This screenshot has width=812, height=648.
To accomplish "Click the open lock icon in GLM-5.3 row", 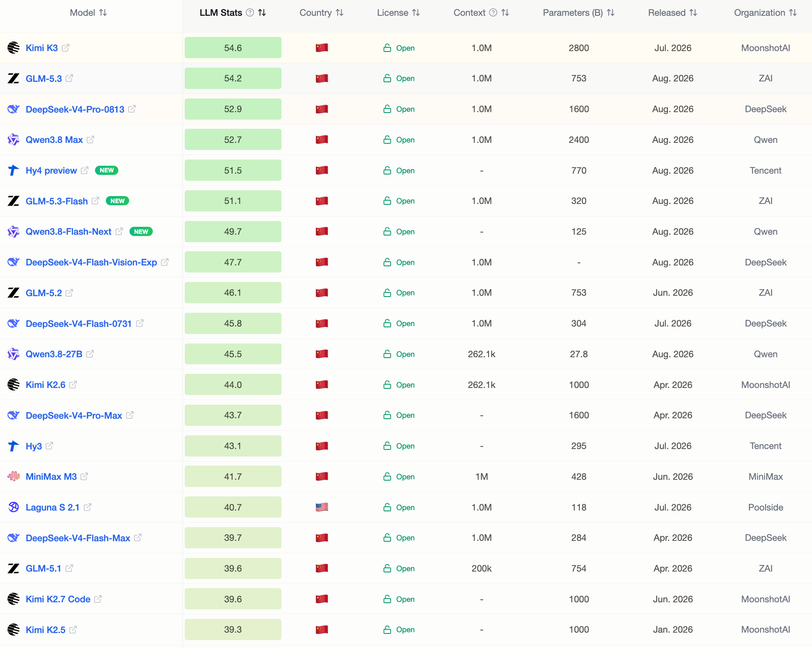I will (x=387, y=78).
